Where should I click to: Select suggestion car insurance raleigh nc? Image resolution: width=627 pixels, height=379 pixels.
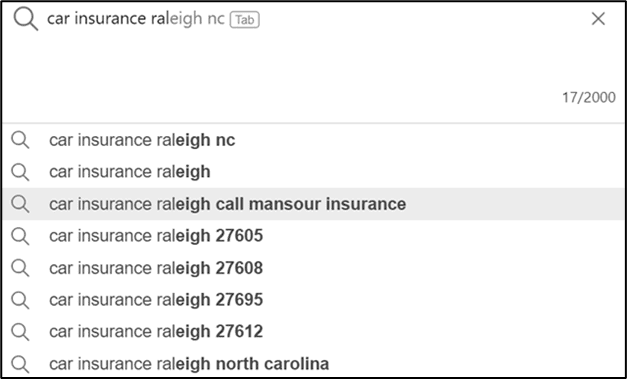click(314, 140)
